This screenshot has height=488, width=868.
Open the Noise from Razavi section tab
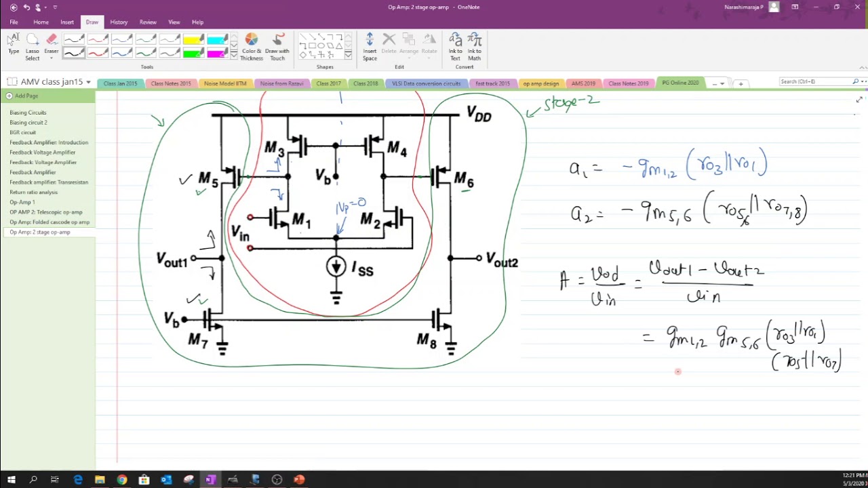[x=281, y=83]
